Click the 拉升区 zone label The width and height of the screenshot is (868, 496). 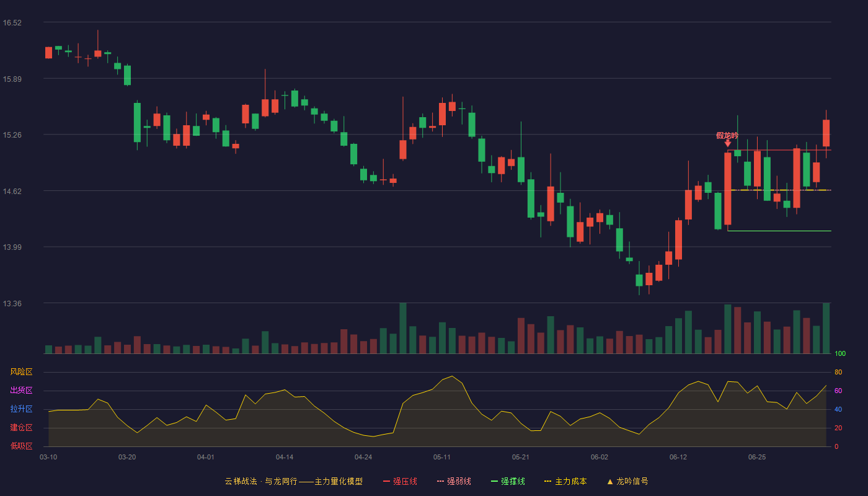pos(21,409)
